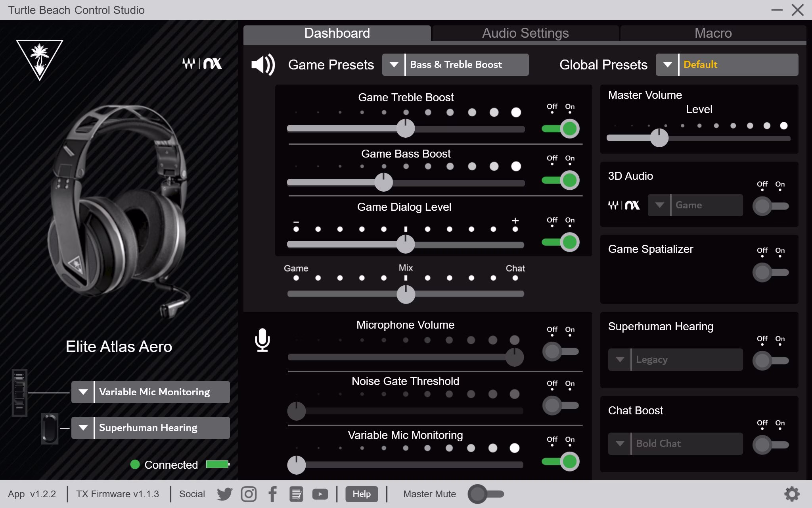
Task: Click the Chat end label of mix slider
Action: [515, 268]
